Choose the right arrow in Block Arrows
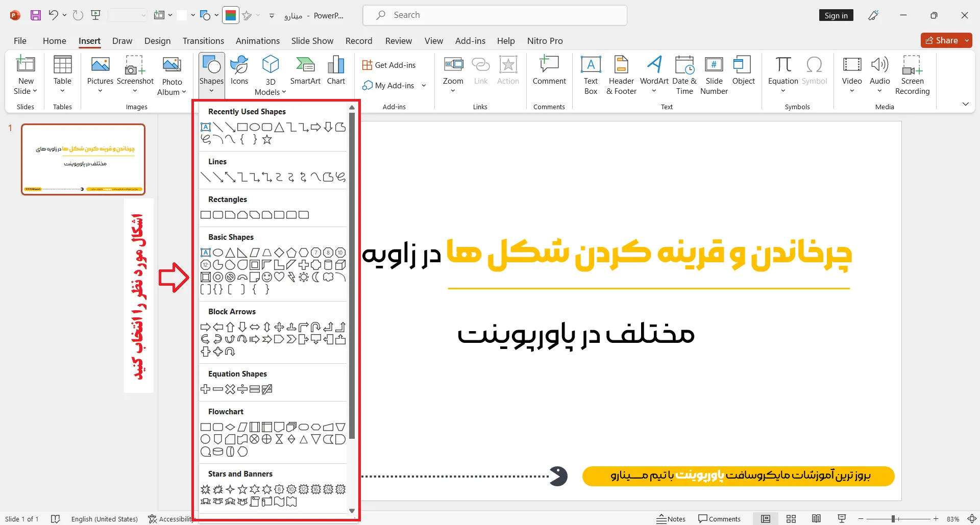 click(x=206, y=327)
